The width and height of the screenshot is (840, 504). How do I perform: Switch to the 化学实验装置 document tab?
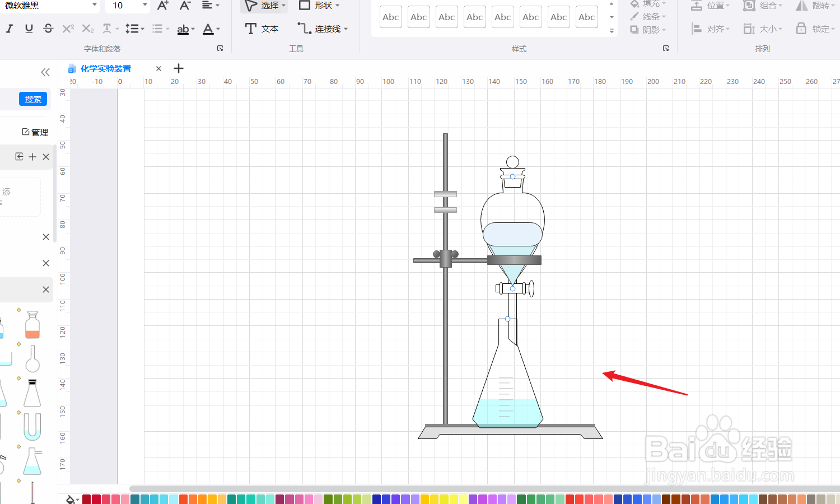(106, 68)
